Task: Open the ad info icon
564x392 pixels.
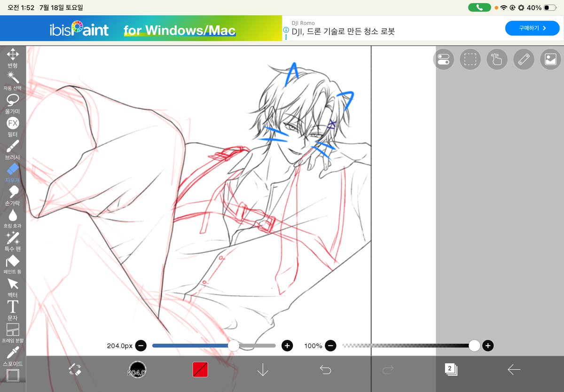Action: 286,29
